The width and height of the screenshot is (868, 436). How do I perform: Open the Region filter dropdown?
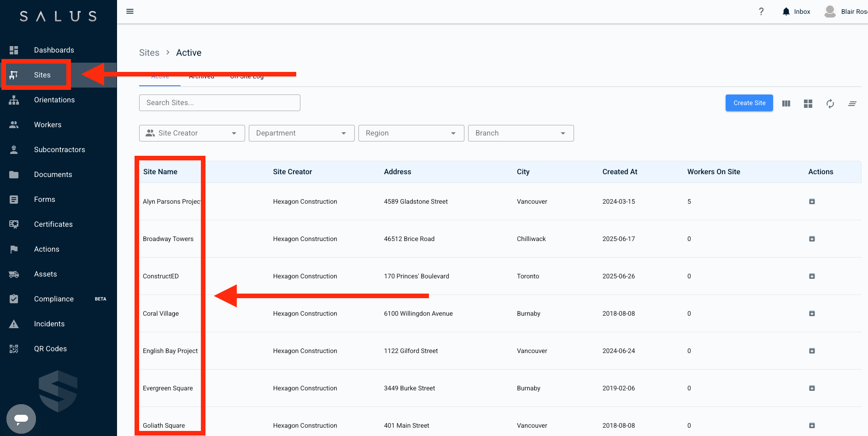(411, 133)
